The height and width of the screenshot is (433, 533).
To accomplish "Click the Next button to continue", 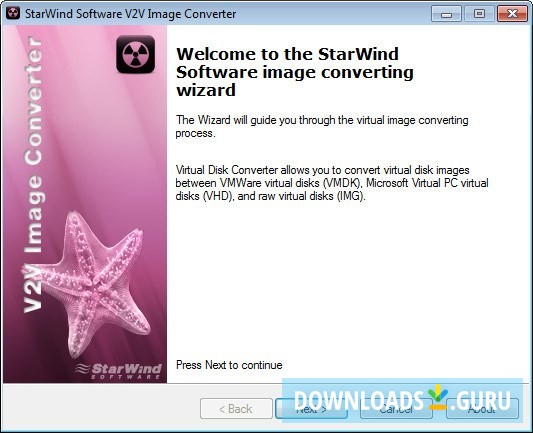I will (x=311, y=409).
